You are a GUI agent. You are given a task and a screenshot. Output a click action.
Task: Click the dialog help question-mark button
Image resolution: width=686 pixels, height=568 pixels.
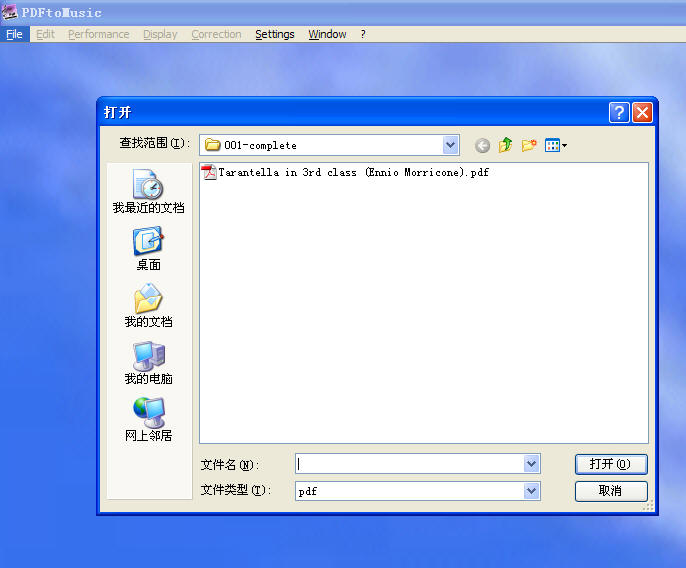click(x=619, y=113)
